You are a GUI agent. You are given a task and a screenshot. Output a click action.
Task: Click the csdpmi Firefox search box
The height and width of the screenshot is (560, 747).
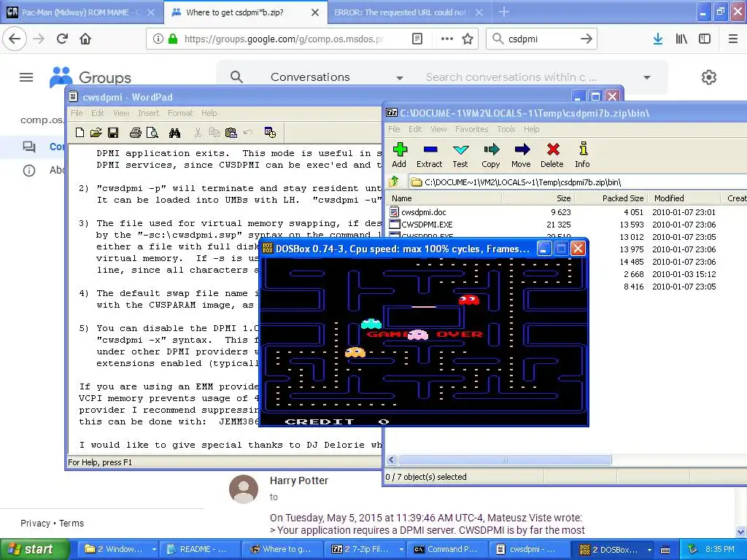tap(541, 39)
